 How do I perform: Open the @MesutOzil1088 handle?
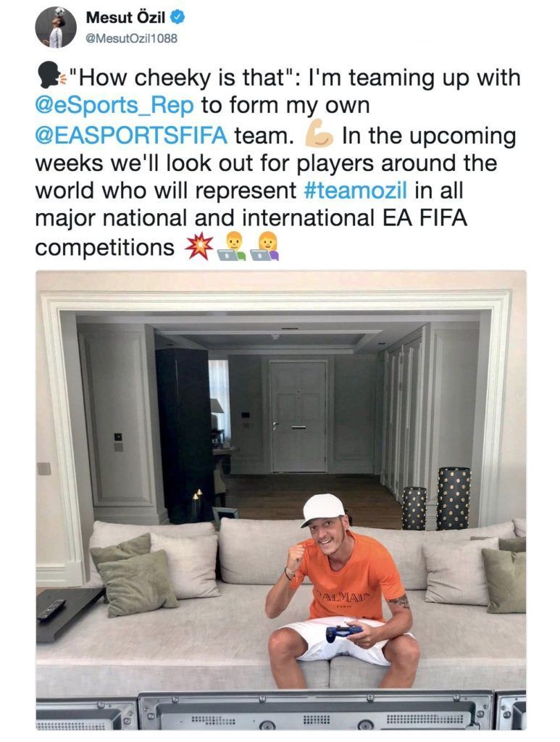tap(132, 38)
